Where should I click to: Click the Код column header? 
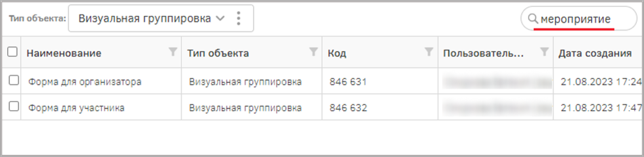click(x=337, y=53)
